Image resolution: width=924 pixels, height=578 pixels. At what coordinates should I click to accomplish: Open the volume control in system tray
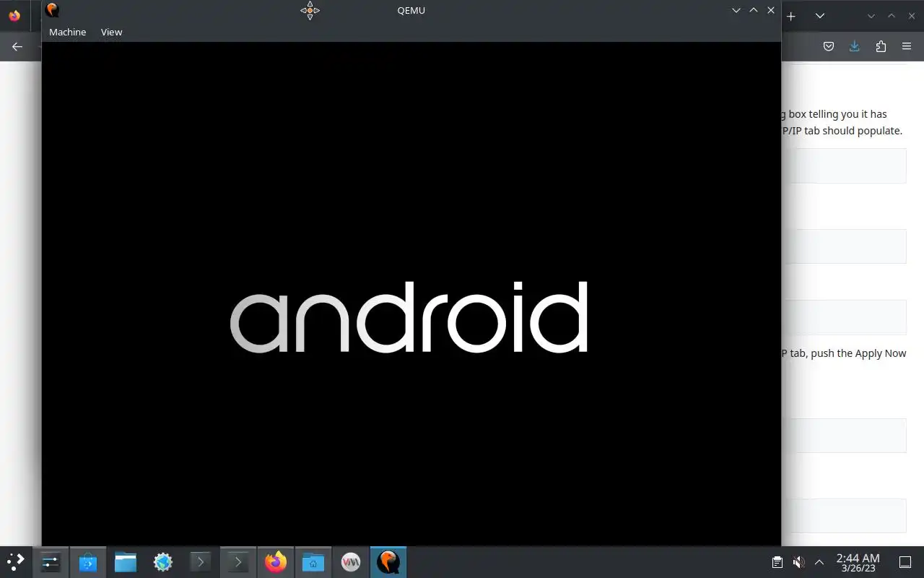coord(798,562)
